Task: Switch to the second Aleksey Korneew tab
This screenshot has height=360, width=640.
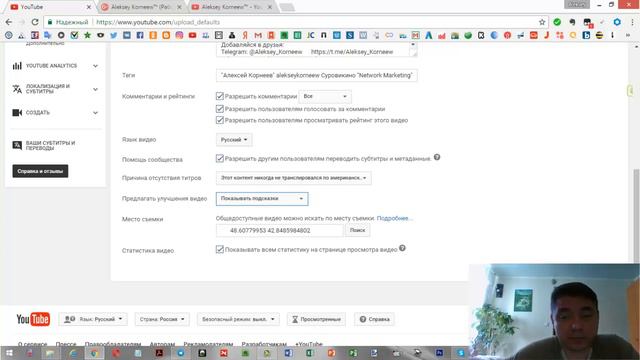Action: click(140, 7)
